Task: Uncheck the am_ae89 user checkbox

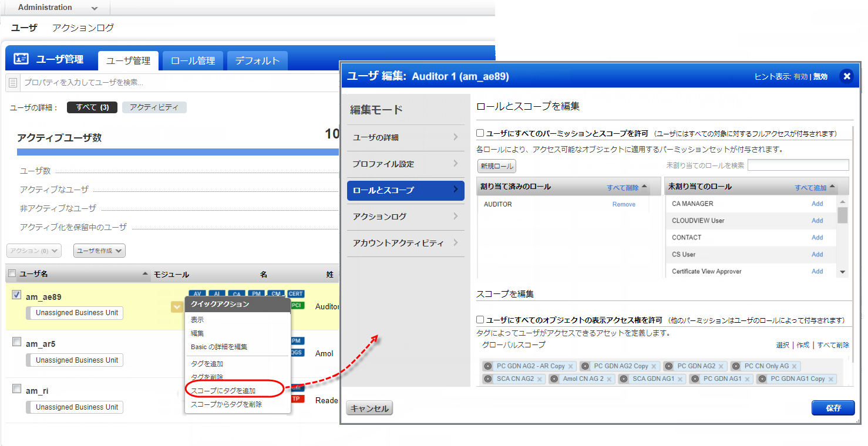Action: point(16,295)
